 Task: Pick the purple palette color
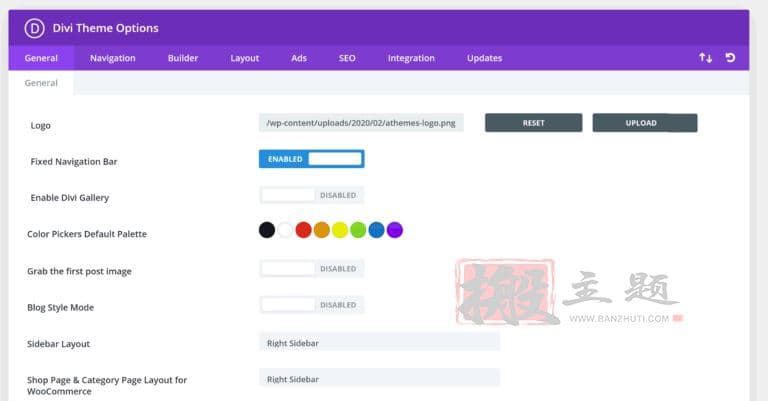click(x=395, y=230)
